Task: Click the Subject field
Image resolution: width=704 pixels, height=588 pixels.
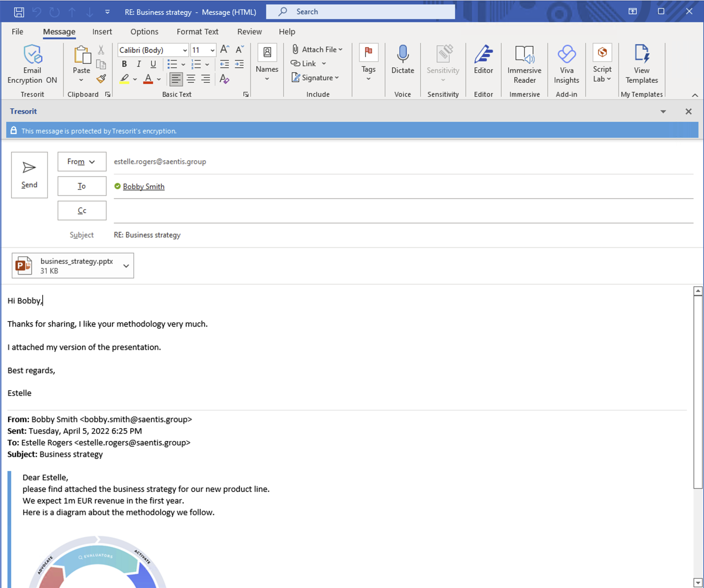Action: (404, 235)
